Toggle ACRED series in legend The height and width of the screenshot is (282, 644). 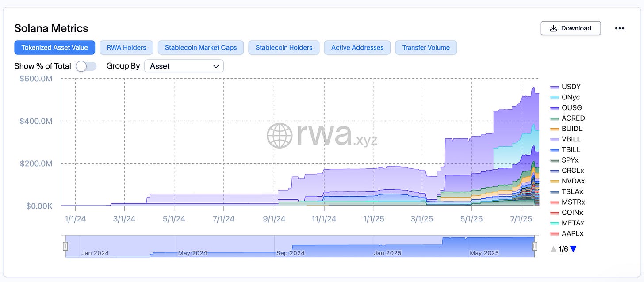[x=568, y=118]
